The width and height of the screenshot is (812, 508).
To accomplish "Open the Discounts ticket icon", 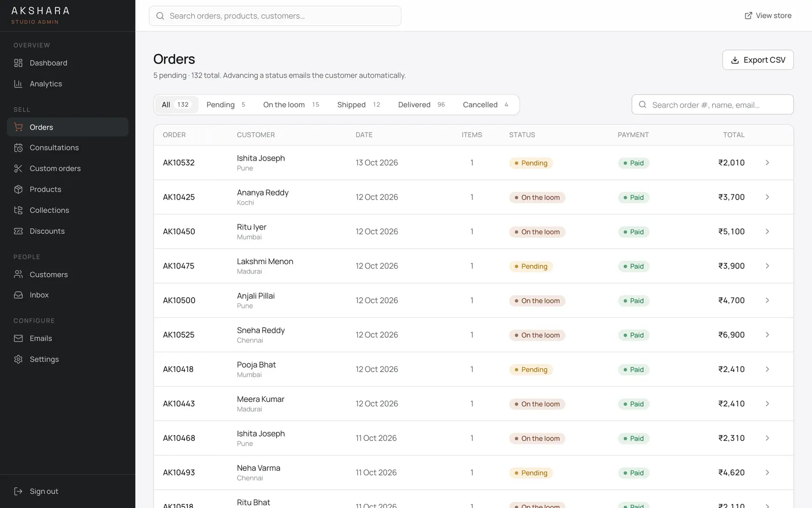I will tap(18, 231).
